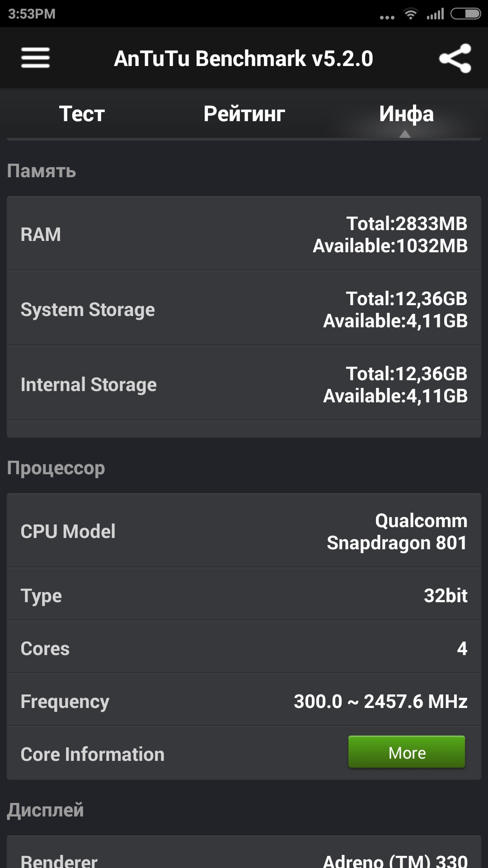Tap the share icon
Screen dimensions: 488x868
455,58
